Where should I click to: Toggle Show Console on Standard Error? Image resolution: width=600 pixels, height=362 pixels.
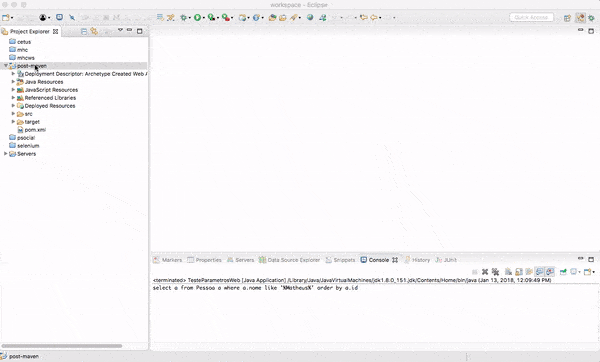pyautogui.click(x=550, y=272)
